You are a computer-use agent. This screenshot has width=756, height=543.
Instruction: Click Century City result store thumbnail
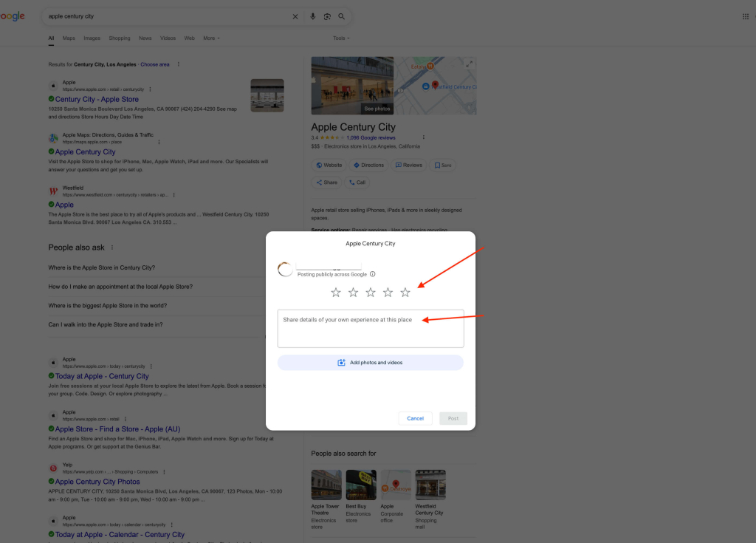[x=267, y=95]
